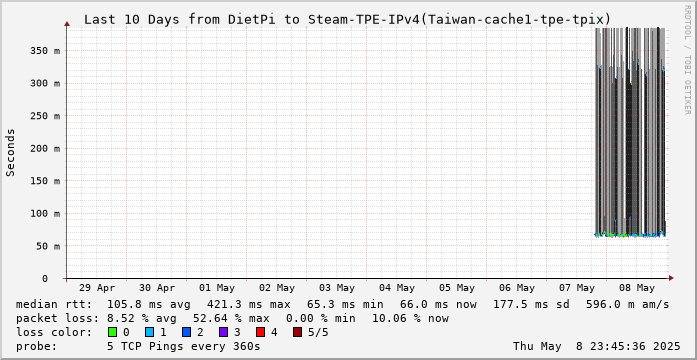Click the '52.64 % max' packet loss value
Screen dimensions: 697x360
(231, 319)
